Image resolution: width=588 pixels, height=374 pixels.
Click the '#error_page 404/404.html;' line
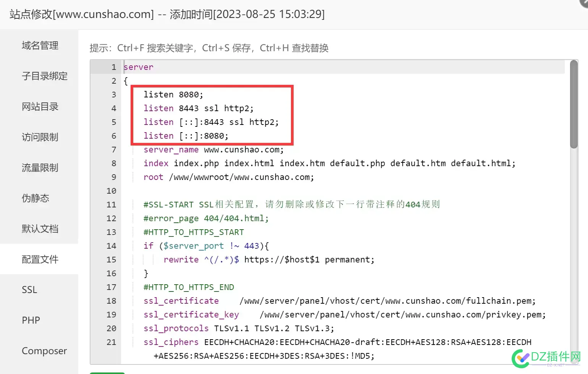206,219
